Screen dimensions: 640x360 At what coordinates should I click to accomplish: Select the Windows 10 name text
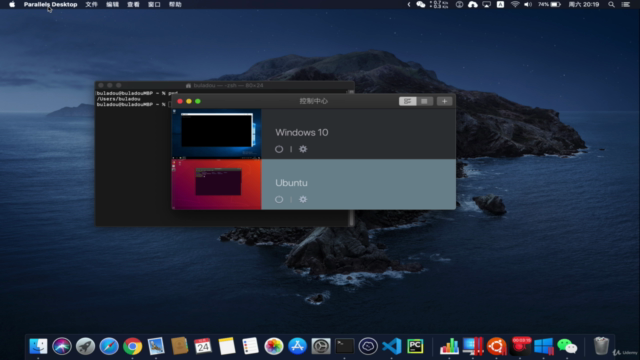point(302,132)
